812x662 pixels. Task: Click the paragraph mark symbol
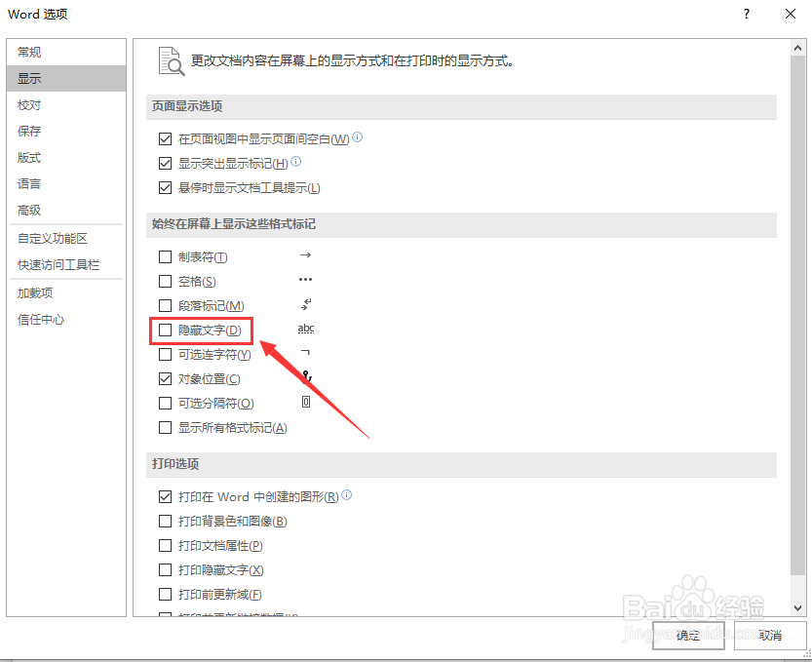coord(305,303)
